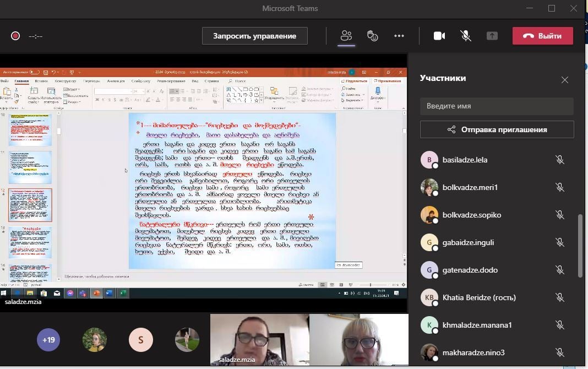
Task: Toggle the microphone in the meeting toolbar
Action: pos(466,36)
